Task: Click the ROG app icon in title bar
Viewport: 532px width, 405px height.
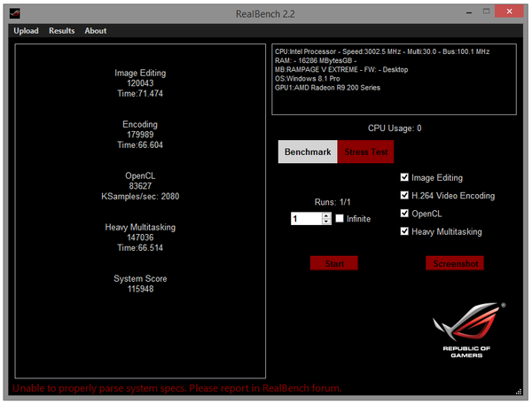Action: 15,13
